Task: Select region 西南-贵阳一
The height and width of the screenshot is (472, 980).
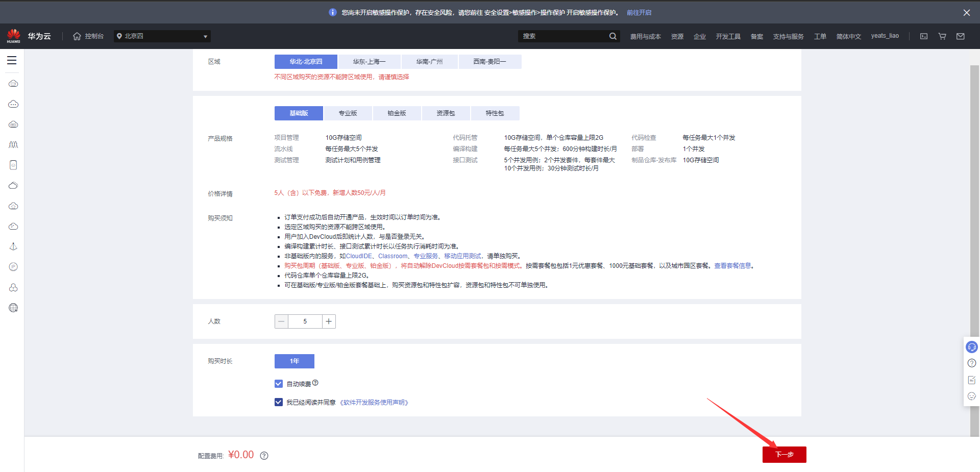Action: tap(490, 62)
